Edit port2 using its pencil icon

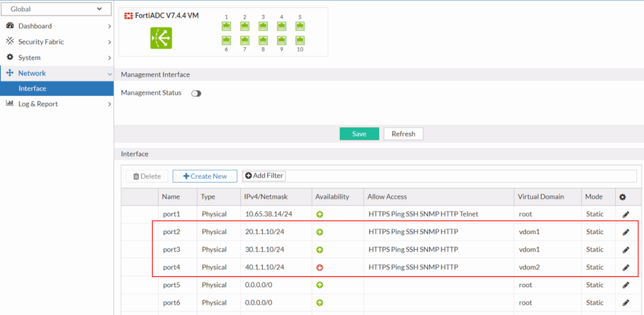tap(625, 232)
